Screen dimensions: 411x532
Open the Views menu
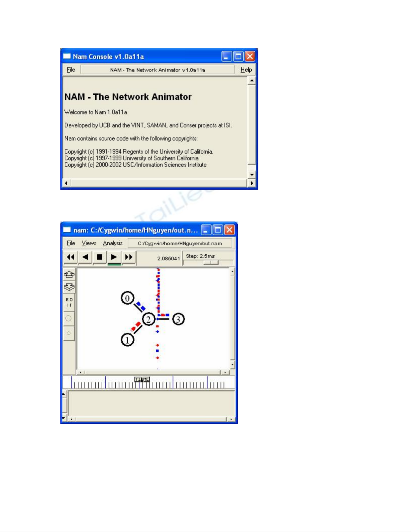(89, 243)
